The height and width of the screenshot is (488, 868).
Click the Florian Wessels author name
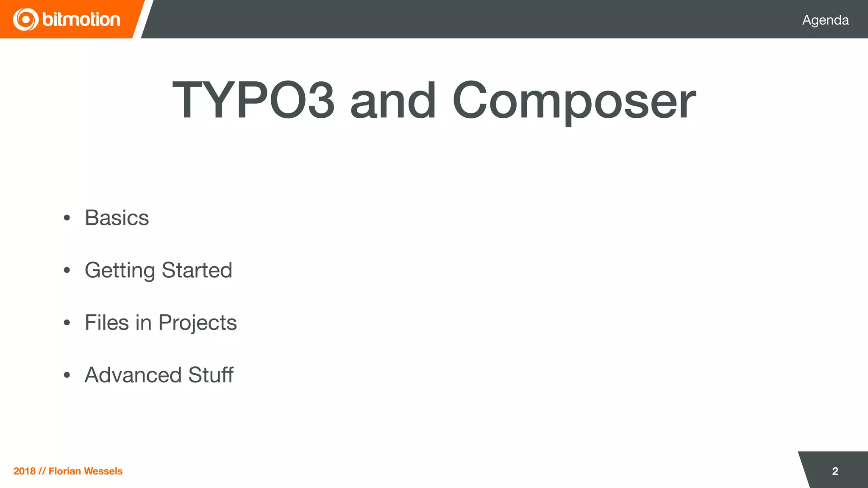(x=86, y=471)
